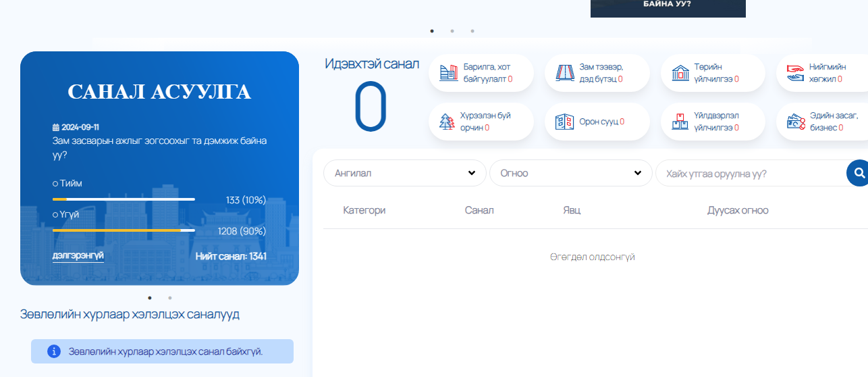This screenshot has height=377, width=868.
Task: Click the Тийм progress bar at 10%
Action: coord(124,199)
